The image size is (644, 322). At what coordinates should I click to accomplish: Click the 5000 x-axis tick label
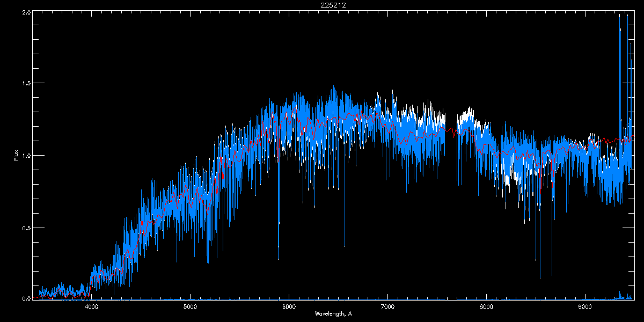coord(191,307)
